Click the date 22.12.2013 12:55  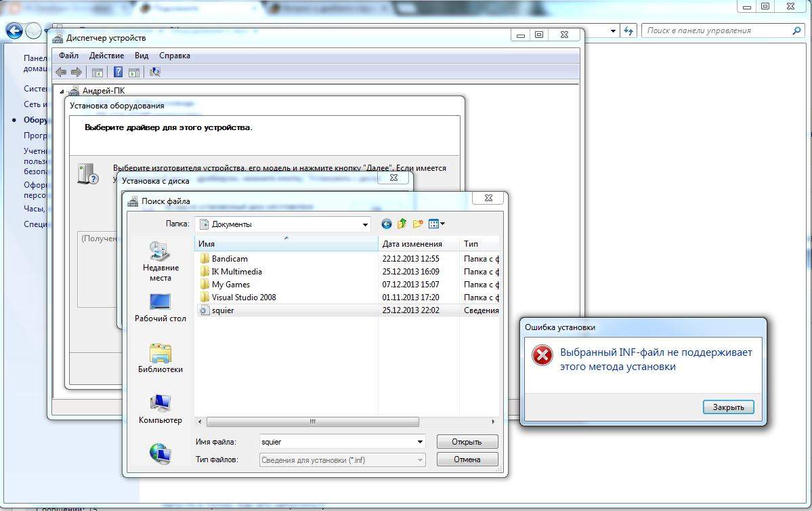point(410,259)
